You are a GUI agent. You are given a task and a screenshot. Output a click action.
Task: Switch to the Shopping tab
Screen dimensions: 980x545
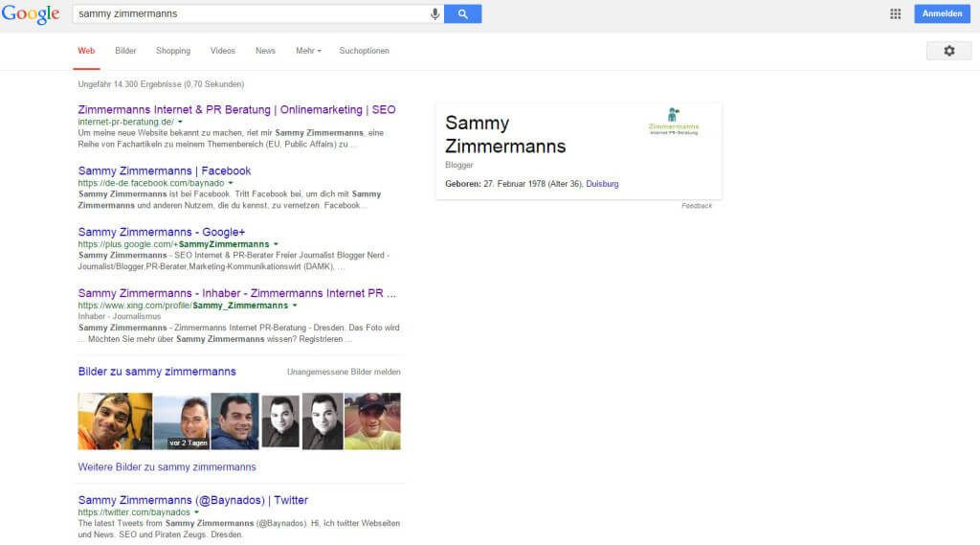pyautogui.click(x=173, y=51)
